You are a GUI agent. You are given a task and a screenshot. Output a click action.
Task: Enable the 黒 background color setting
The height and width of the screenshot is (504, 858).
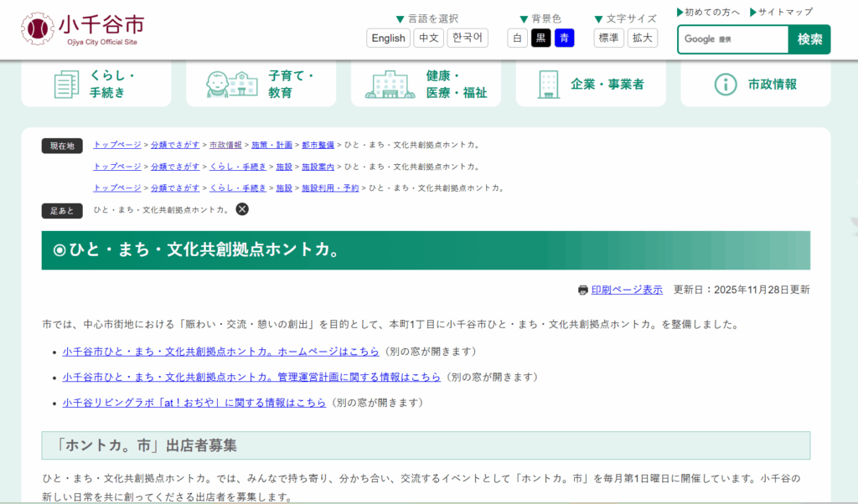(x=540, y=38)
